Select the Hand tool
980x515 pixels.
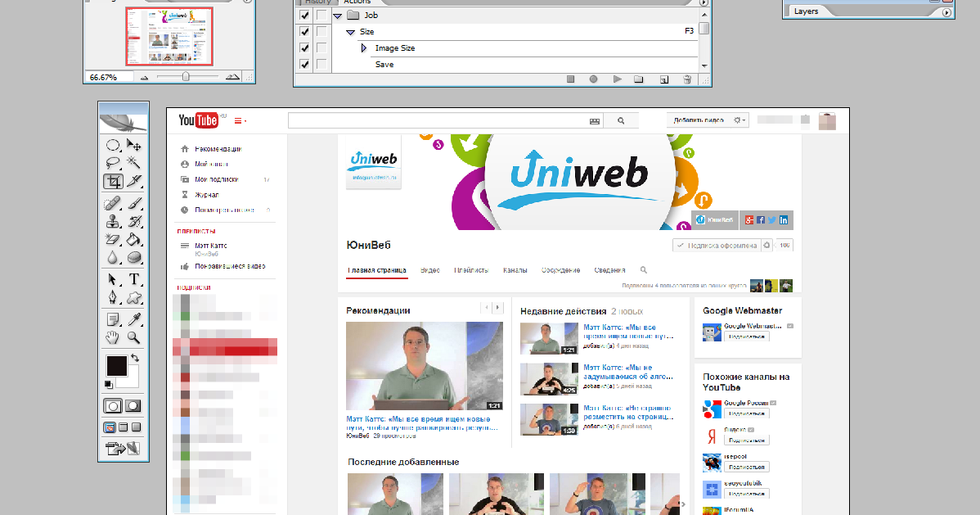113,338
